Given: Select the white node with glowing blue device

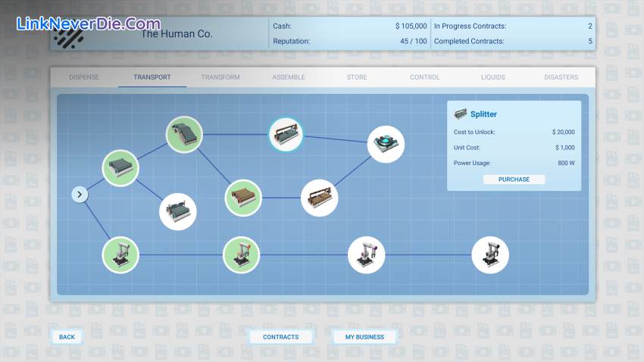Looking at the screenshot, I should pos(386,144).
